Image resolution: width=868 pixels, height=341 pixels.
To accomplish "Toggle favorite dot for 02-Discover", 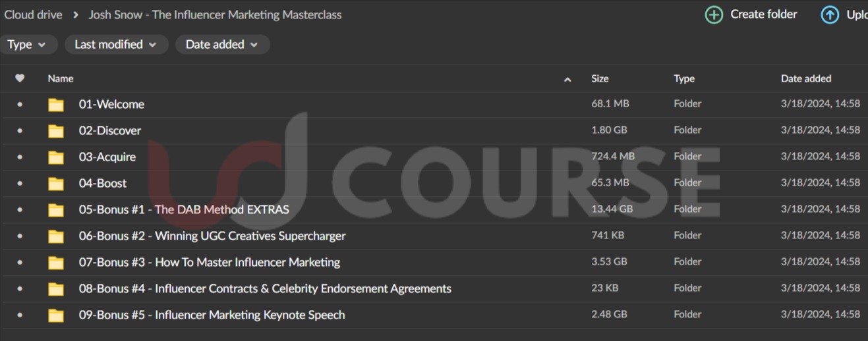I will click(20, 130).
